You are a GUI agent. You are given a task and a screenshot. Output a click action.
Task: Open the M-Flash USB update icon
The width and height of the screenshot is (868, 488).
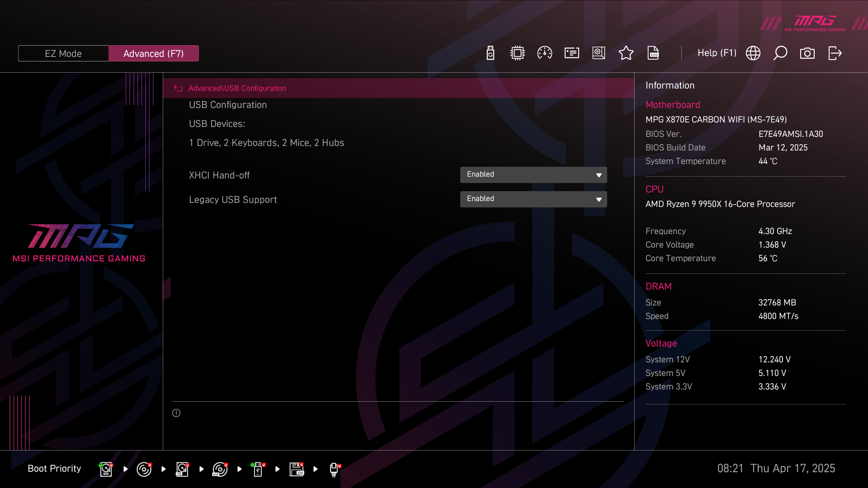coord(491,53)
